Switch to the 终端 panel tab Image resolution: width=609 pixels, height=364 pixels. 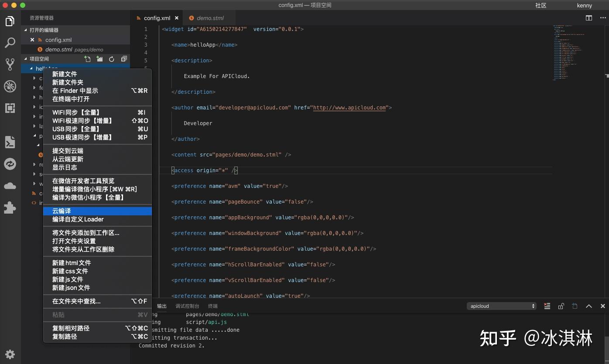point(213,306)
